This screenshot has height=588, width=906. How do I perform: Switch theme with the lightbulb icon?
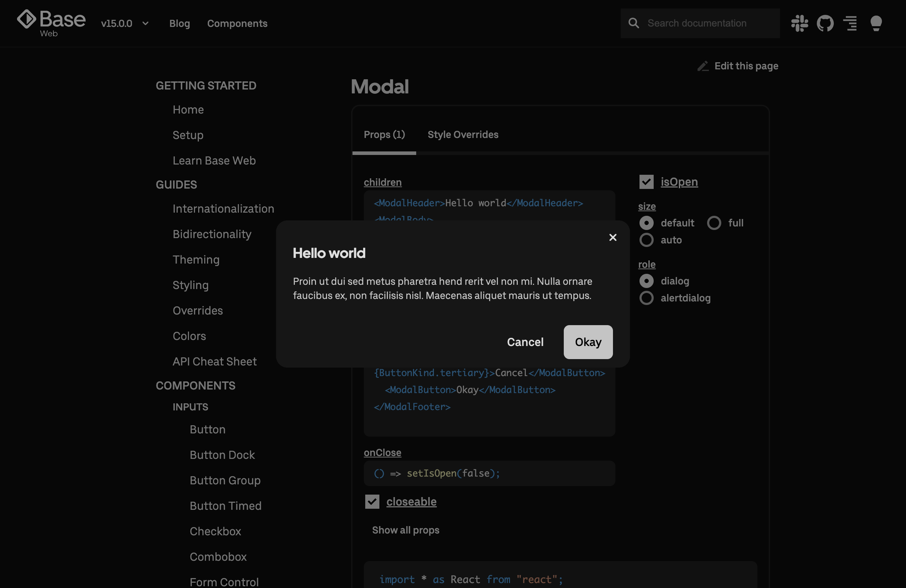pyautogui.click(x=876, y=23)
